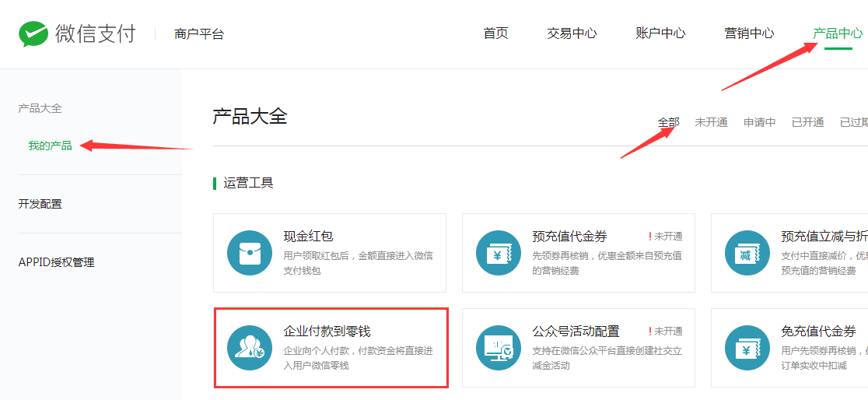
Task: Select 产品中心 in top navigation
Action: pos(838,33)
